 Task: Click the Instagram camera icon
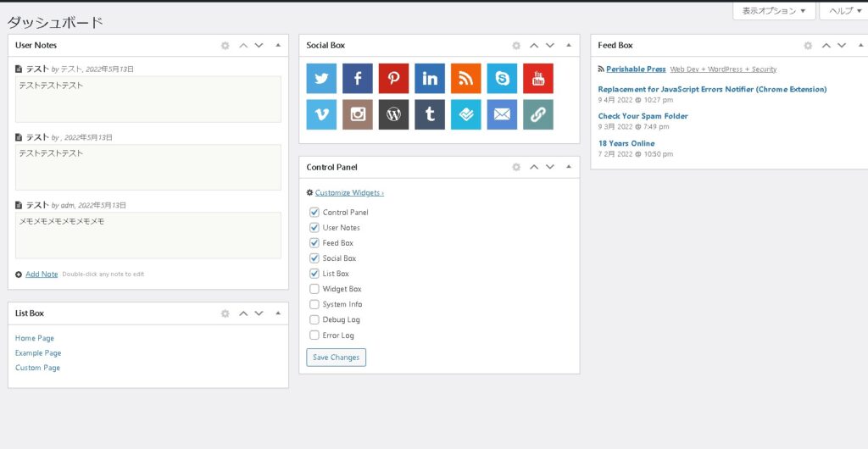point(358,114)
